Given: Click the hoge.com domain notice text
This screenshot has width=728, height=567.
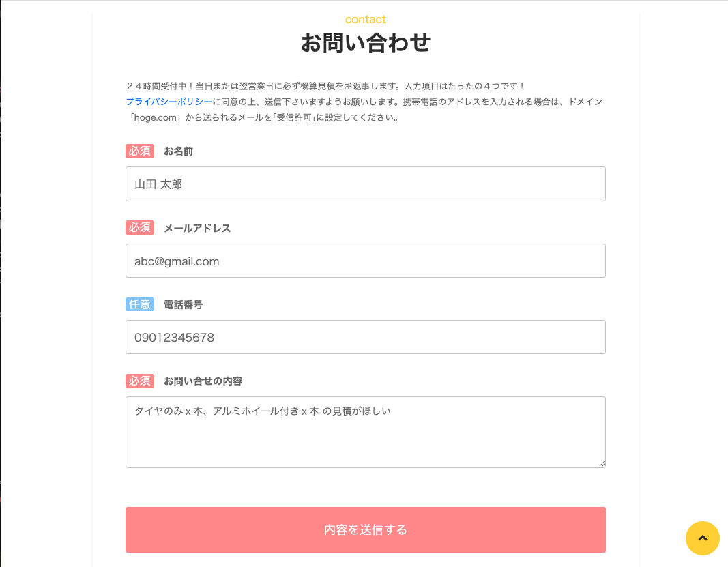Looking at the screenshot, I should 262,117.
